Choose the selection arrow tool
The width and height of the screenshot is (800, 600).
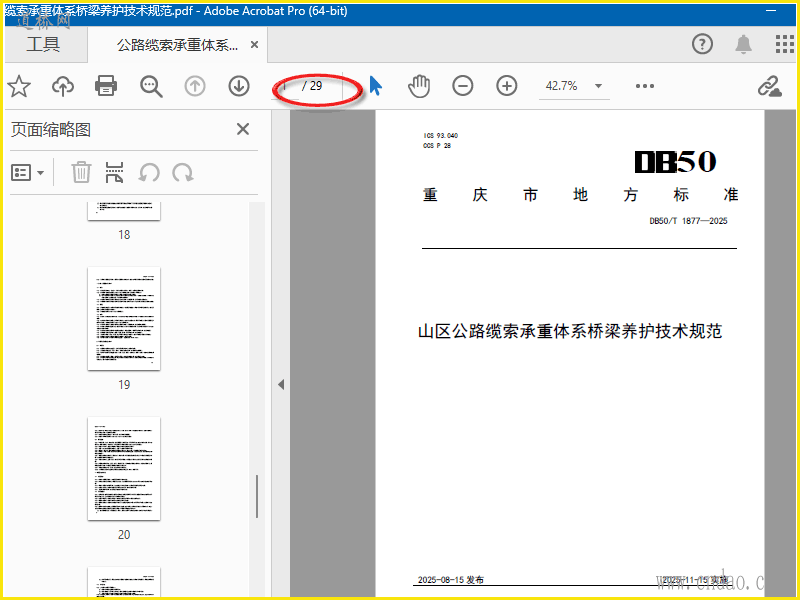coord(376,86)
